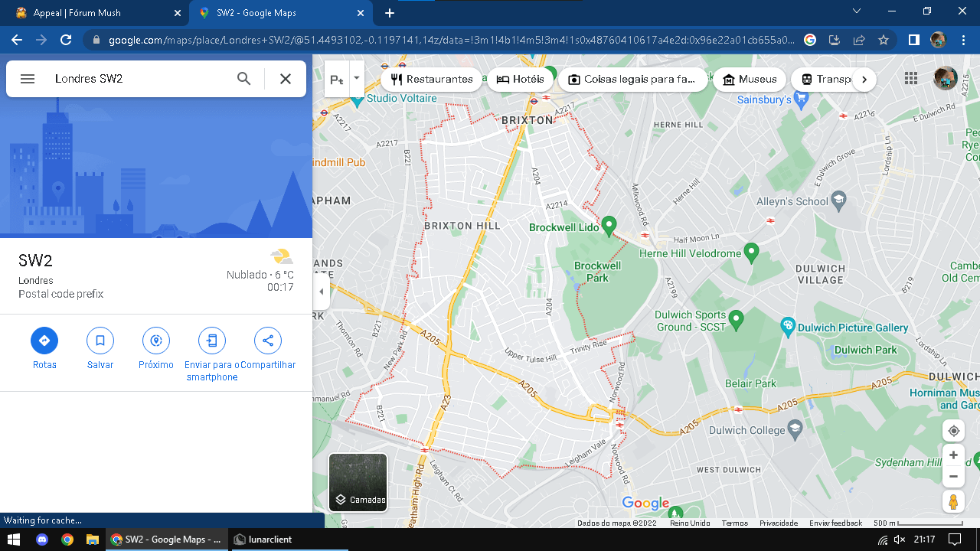
Task: Open the Chrome three-dot menu
Action: coord(962,40)
